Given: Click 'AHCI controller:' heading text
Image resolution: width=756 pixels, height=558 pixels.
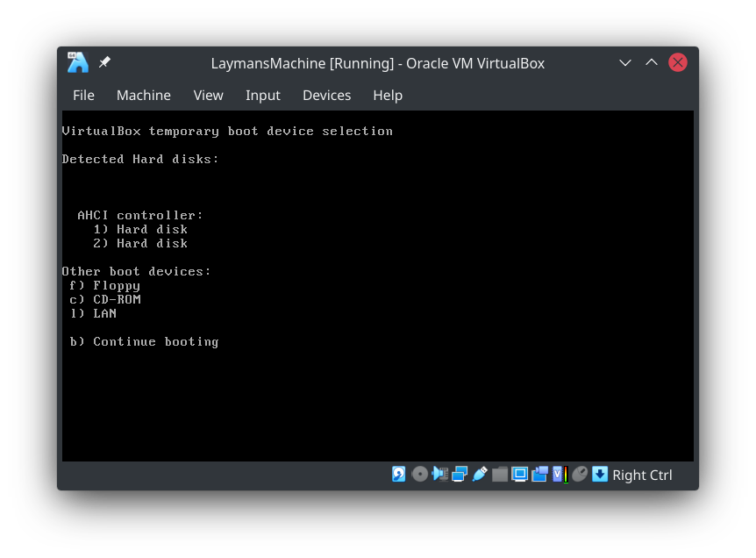Looking at the screenshot, I should 140,215.
